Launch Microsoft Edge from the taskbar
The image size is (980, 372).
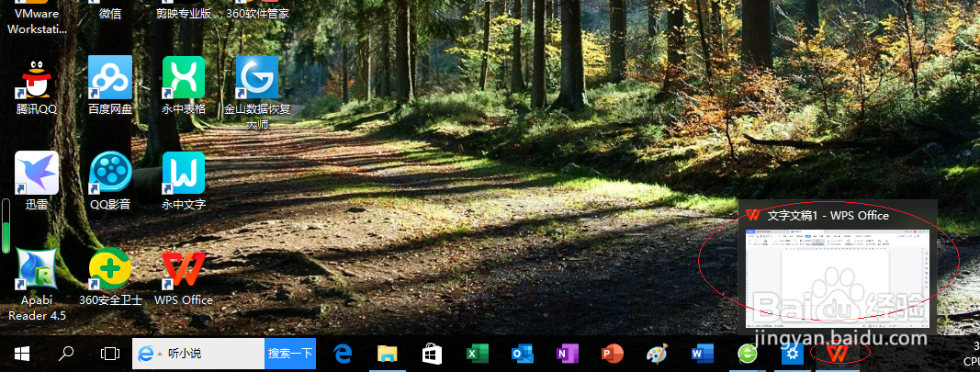[x=343, y=354]
